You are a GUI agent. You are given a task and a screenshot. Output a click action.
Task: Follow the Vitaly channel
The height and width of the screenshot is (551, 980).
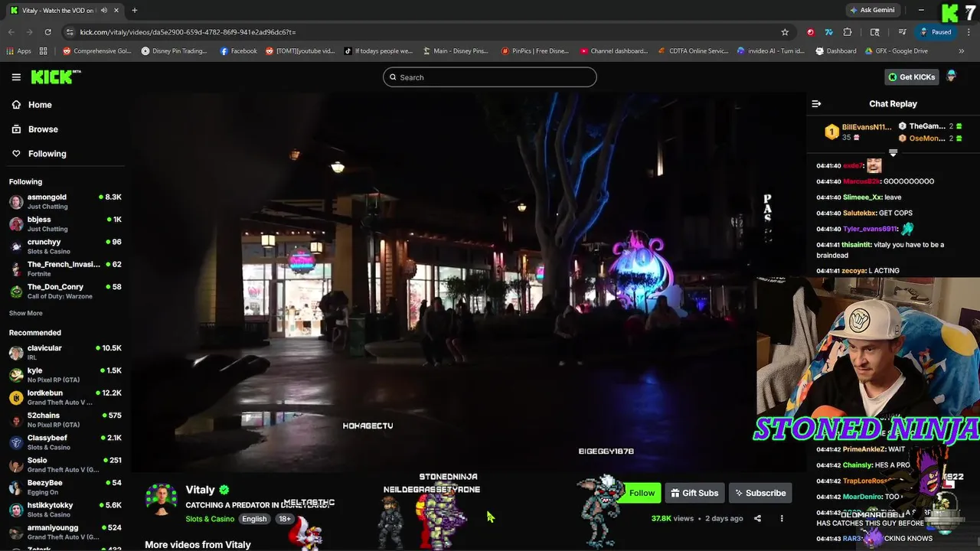[642, 493]
